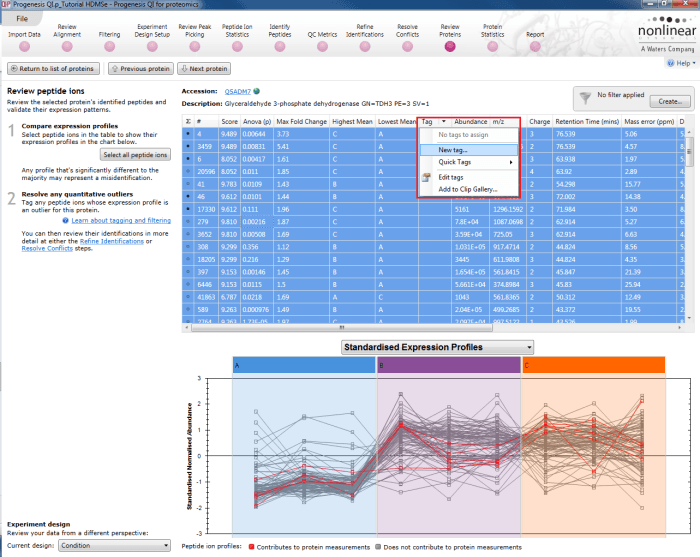Sort by the Score column header
700x557 pixels.
click(x=229, y=121)
